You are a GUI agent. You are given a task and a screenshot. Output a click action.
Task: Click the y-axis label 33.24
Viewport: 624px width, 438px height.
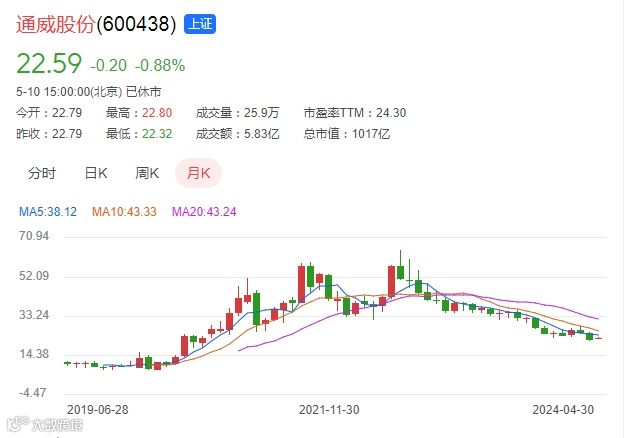click(34, 315)
